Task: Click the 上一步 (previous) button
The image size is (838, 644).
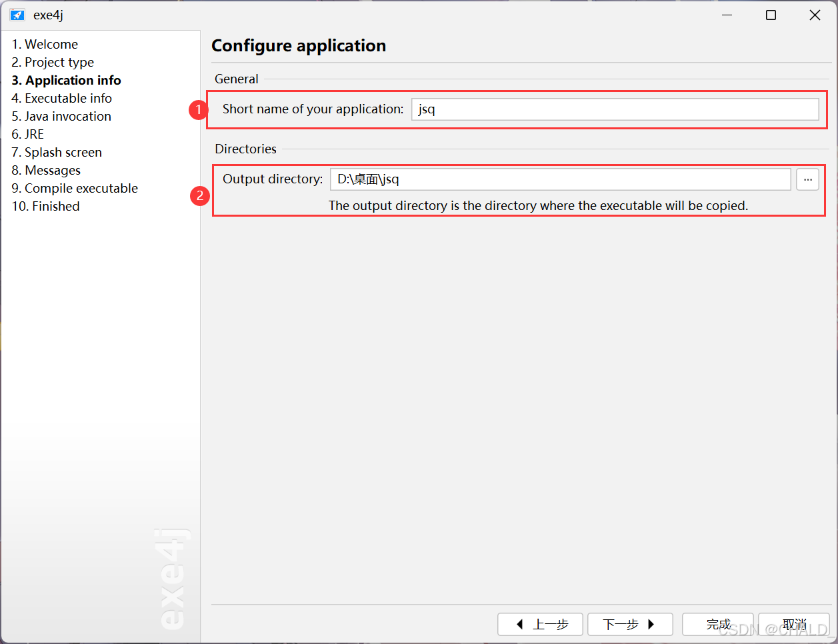Action: 540,624
